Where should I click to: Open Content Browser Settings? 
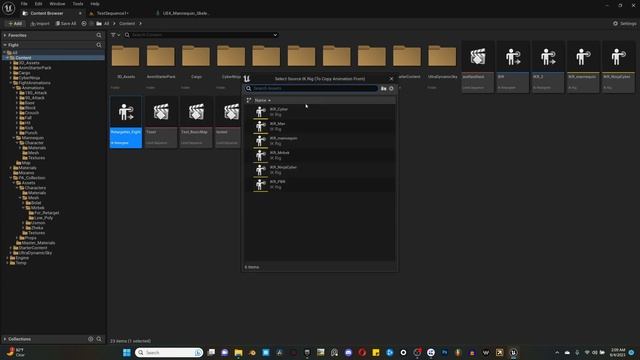(624, 24)
